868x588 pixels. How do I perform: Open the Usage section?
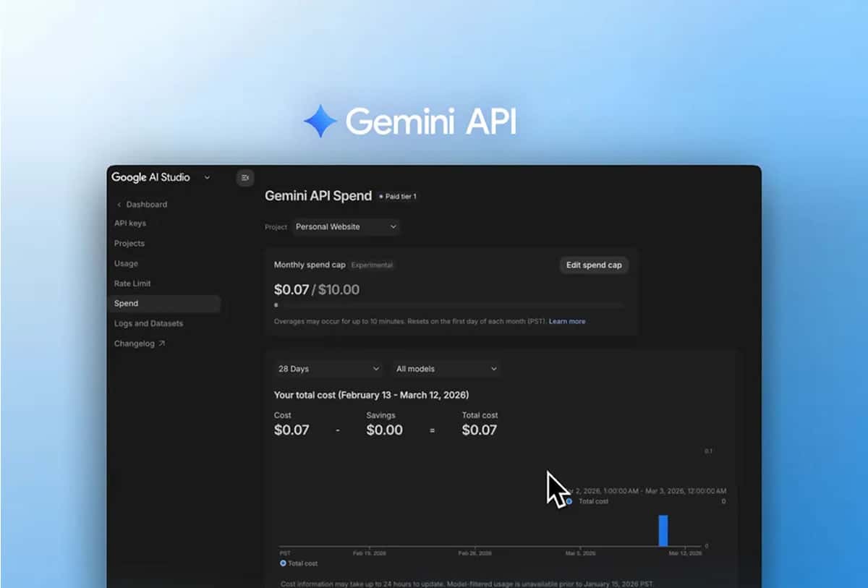tap(126, 263)
